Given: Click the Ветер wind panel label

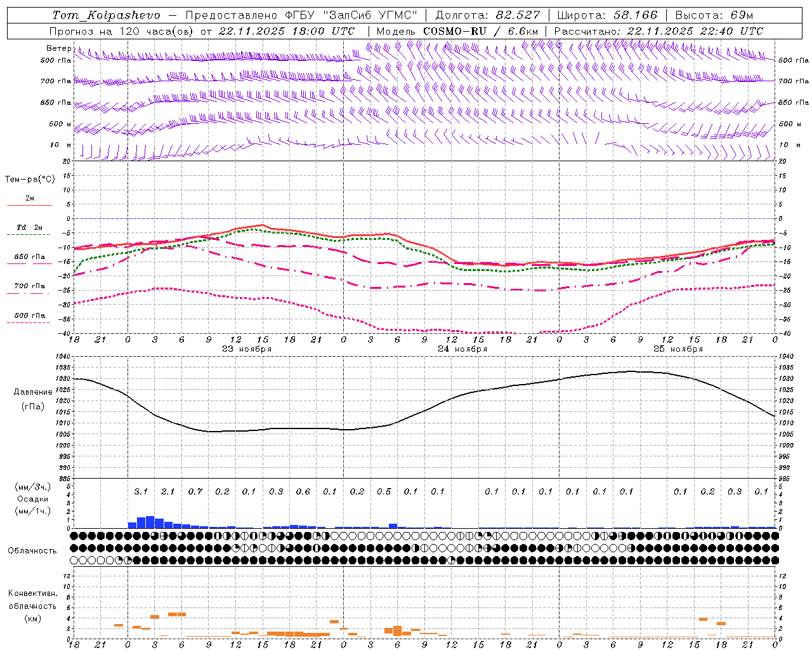Looking at the screenshot, I should [x=58, y=48].
